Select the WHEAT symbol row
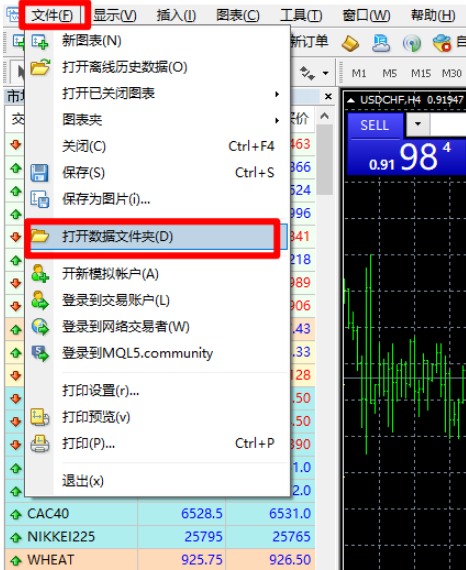Viewport: 466px width, 570px height. [160, 560]
